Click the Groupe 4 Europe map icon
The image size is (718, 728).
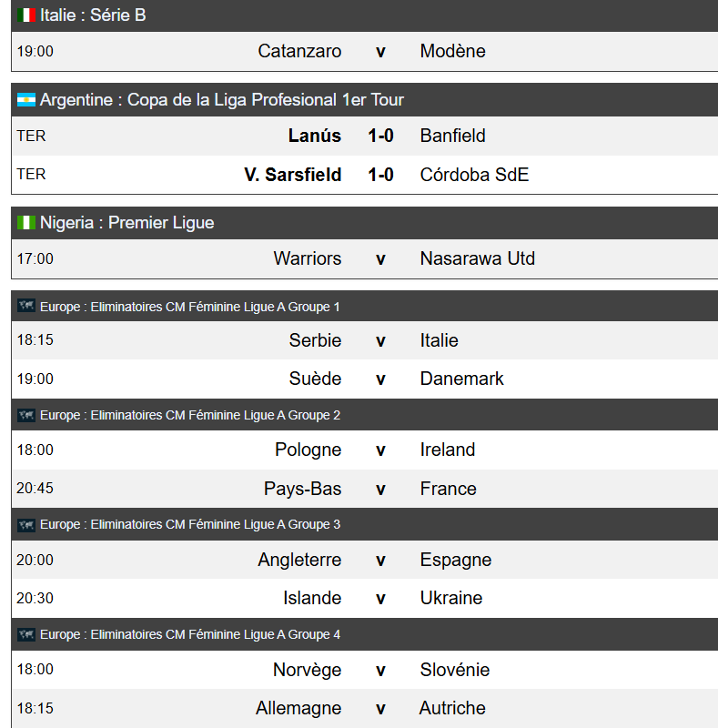tap(26, 634)
